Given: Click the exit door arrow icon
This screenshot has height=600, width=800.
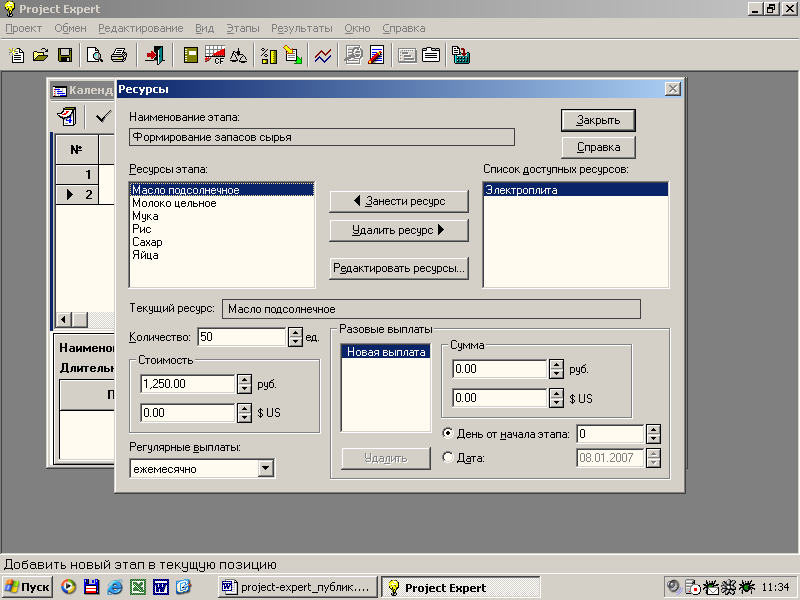Looking at the screenshot, I should [x=155, y=55].
